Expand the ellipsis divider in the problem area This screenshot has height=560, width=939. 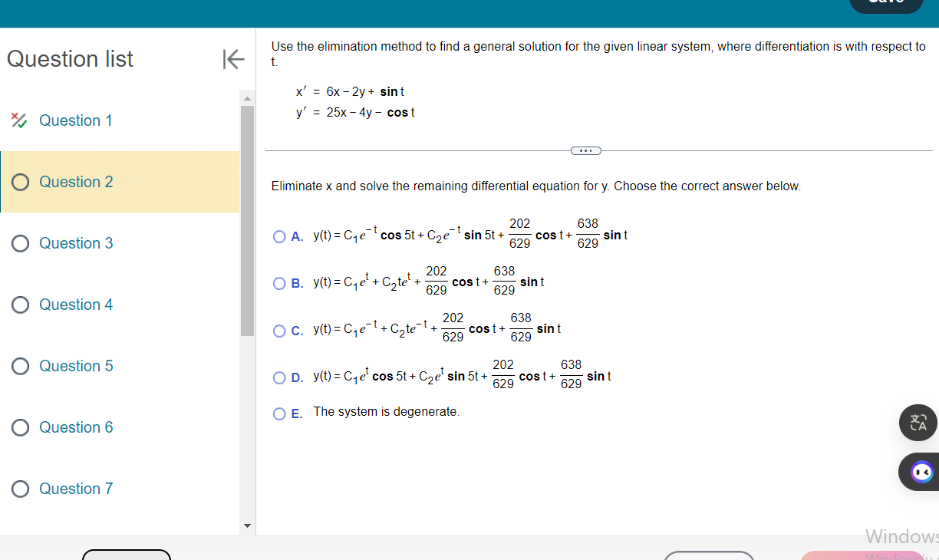tap(585, 150)
